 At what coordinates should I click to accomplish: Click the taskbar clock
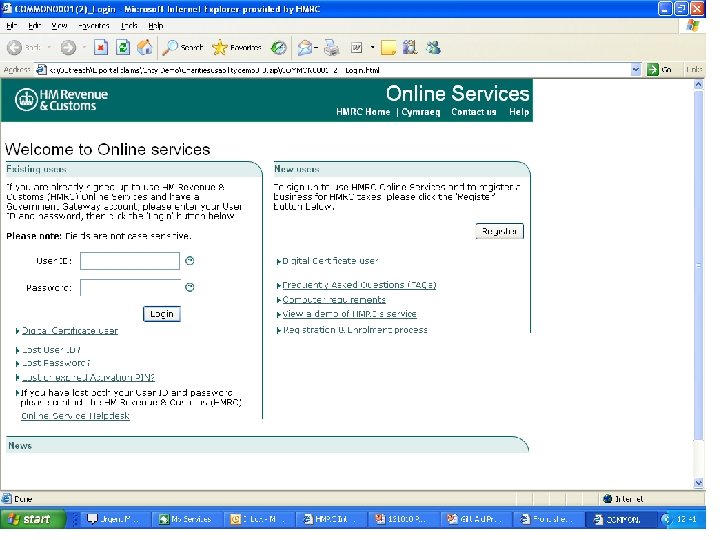pyautogui.click(x=686, y=519)
